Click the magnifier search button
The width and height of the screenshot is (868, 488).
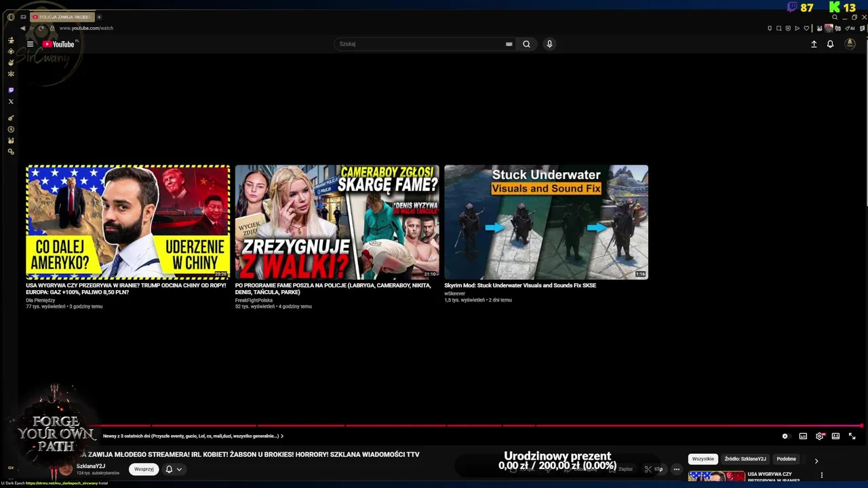point(526,44)
